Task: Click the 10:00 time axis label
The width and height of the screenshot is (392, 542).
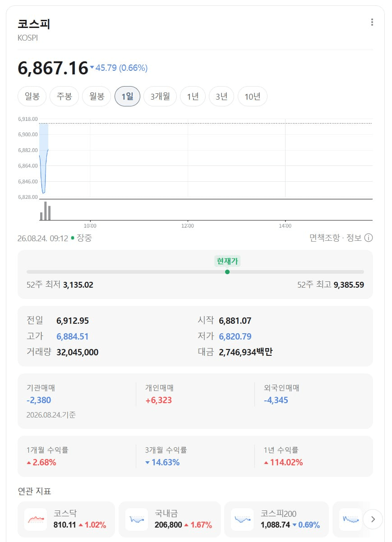Action: [90, 225]
